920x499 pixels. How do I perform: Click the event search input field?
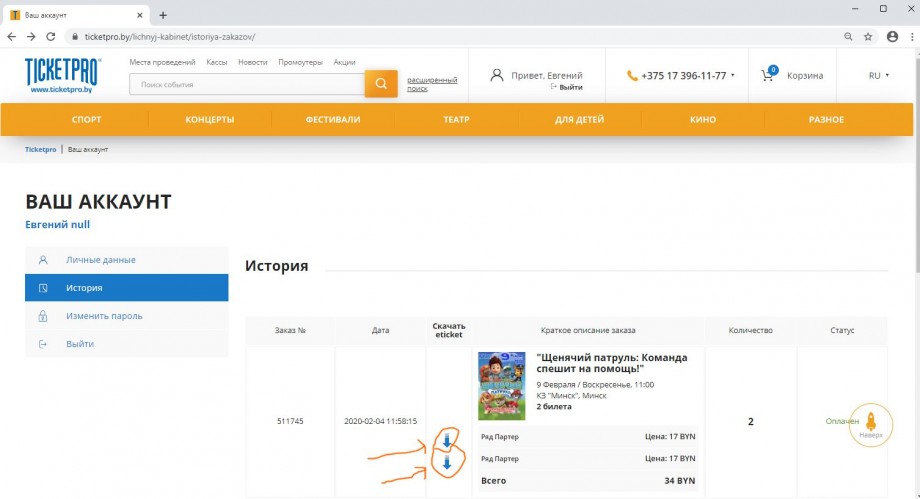pyautogui.click(x=246, y=85)
